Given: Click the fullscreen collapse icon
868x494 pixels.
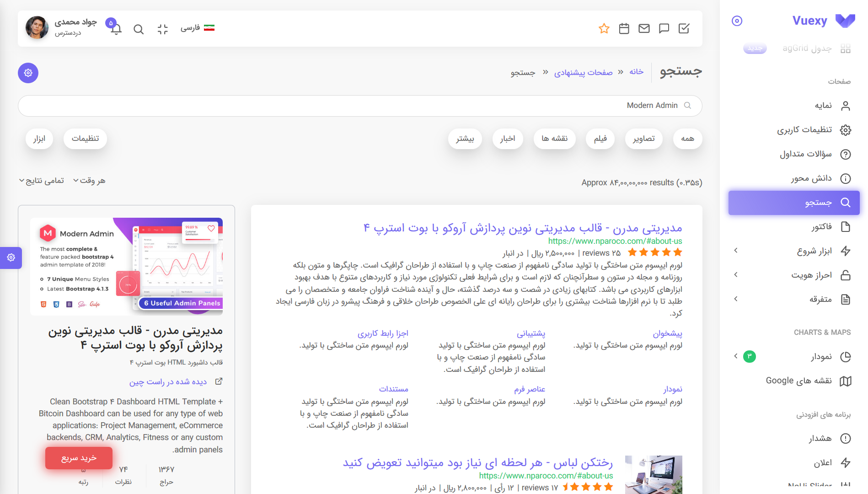Looking at the screenshot, I should (162, 29).
